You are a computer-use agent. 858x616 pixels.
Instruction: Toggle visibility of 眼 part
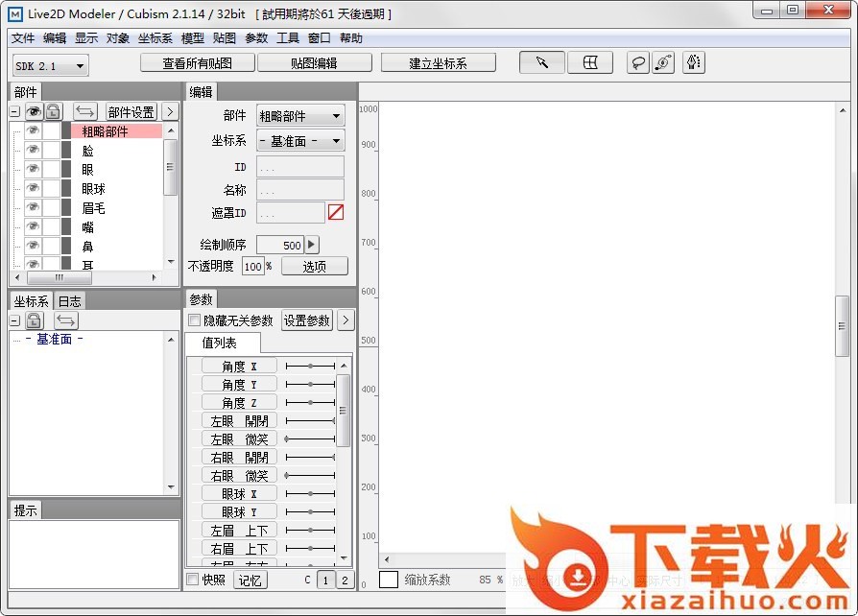tap(33, 169)
